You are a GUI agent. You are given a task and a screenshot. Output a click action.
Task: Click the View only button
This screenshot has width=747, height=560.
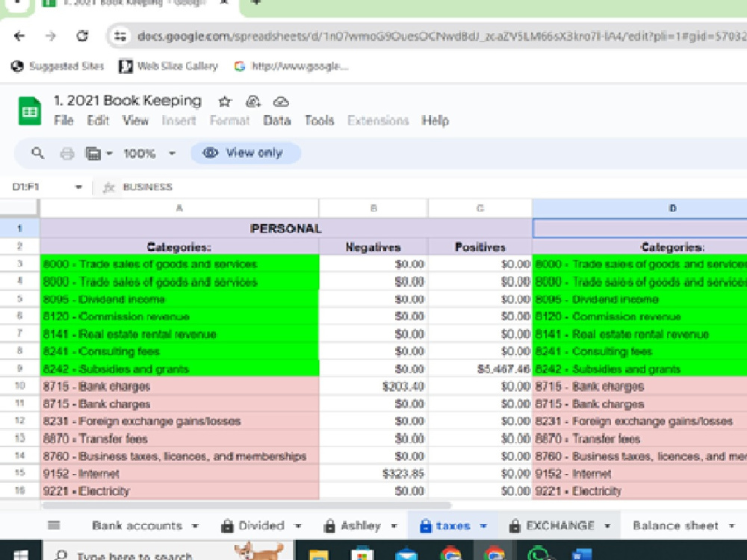click(245, 153)
